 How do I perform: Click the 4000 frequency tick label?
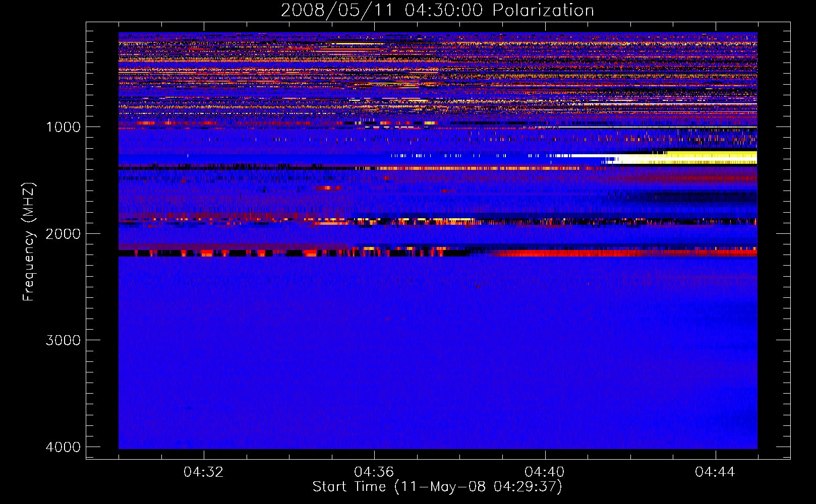tap(63, 447)
